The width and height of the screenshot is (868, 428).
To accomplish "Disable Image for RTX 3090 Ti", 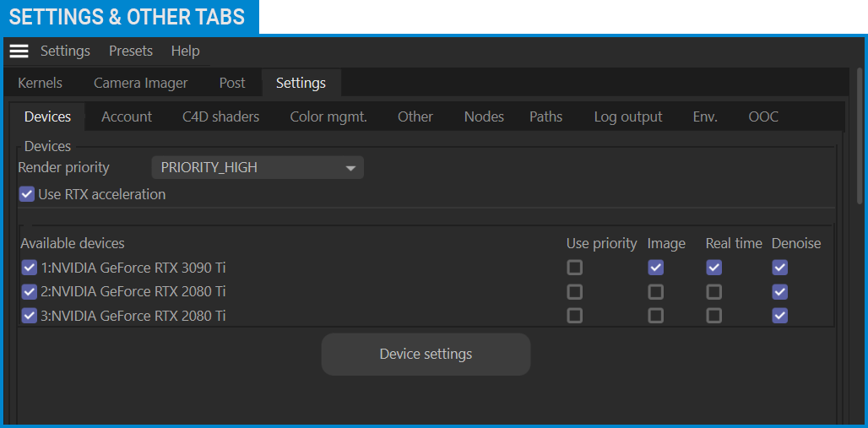I will (655, 268).
